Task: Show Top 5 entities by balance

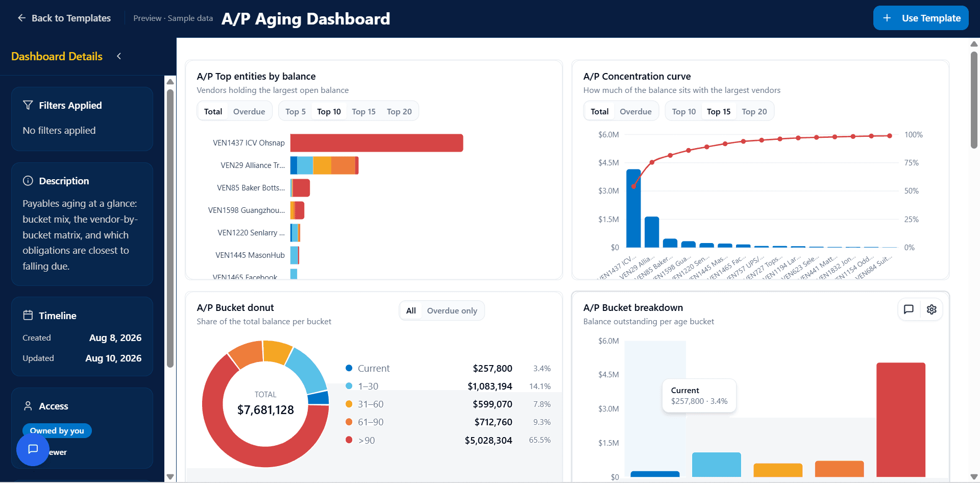Action: (x=296, y=111)
